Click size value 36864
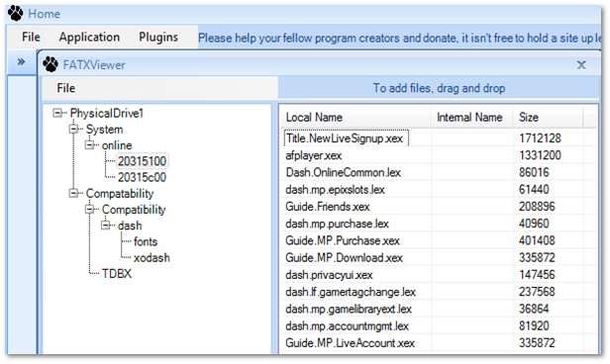Viewport: 610px width, 364px height. click(x=534, y=309)
